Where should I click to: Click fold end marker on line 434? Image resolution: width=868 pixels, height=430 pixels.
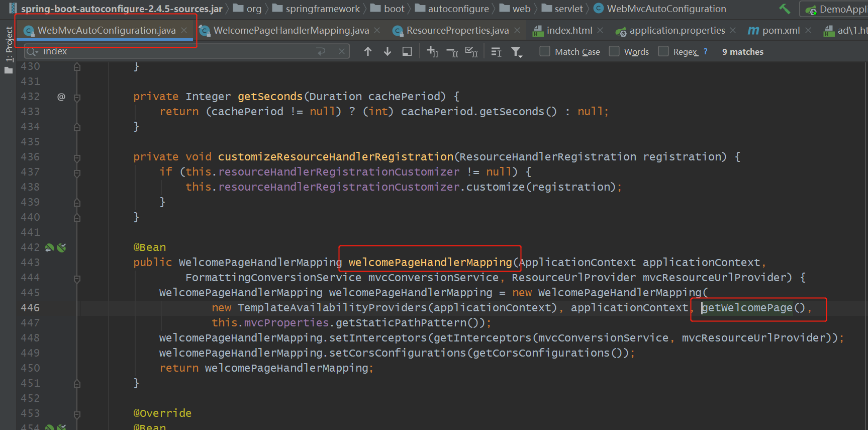77,127
